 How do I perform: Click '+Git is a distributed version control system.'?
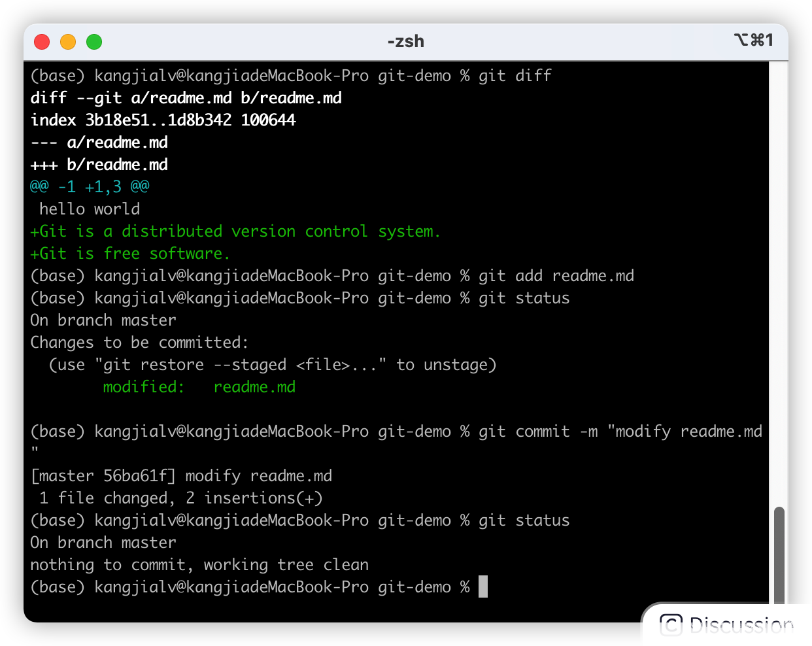click(x=235, y=231)
